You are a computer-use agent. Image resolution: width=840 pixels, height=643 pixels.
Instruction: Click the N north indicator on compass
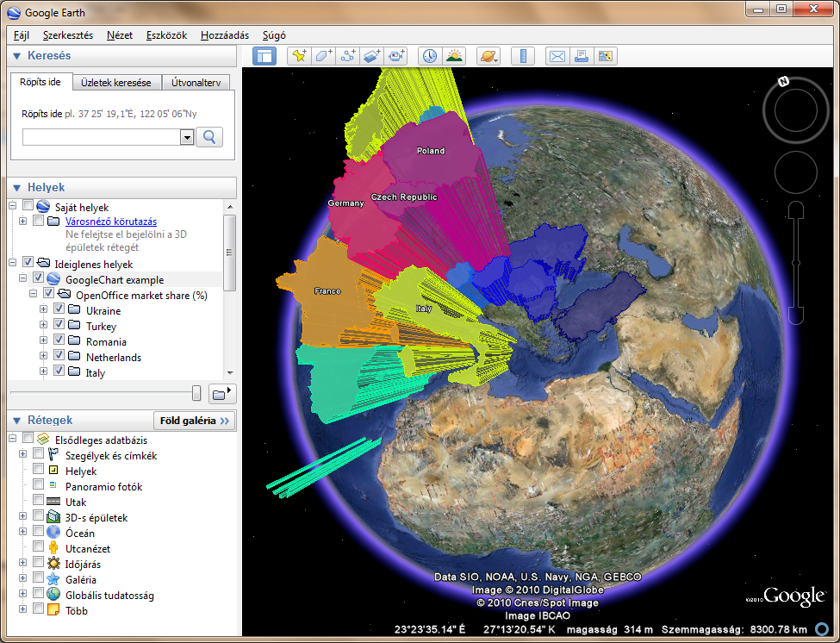click(783, 81)
